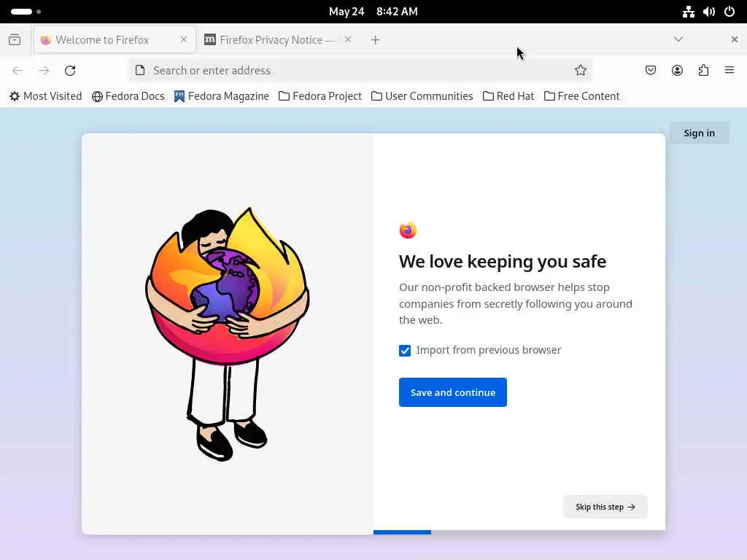Open the GNOME Activities overview pill
The height and width of the screenshot is (560, 747).
click(x=26, y=12)
